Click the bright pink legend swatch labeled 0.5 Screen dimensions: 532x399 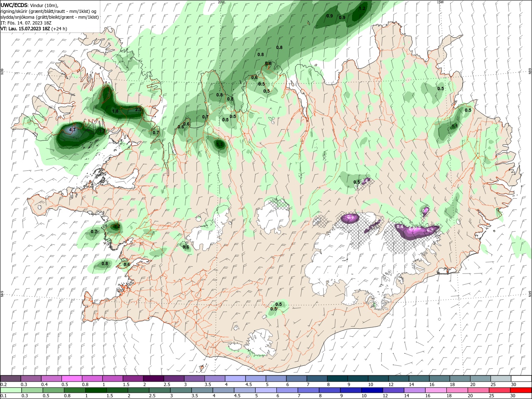[x=71, y=379]
